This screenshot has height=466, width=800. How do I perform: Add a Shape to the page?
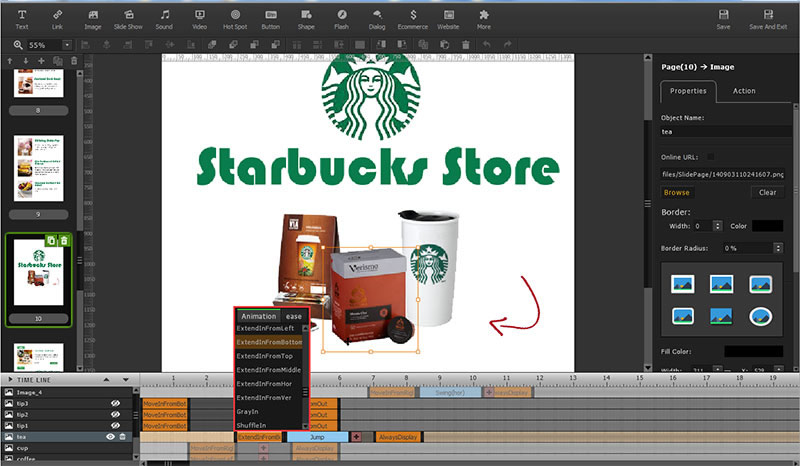click(306, 19)
